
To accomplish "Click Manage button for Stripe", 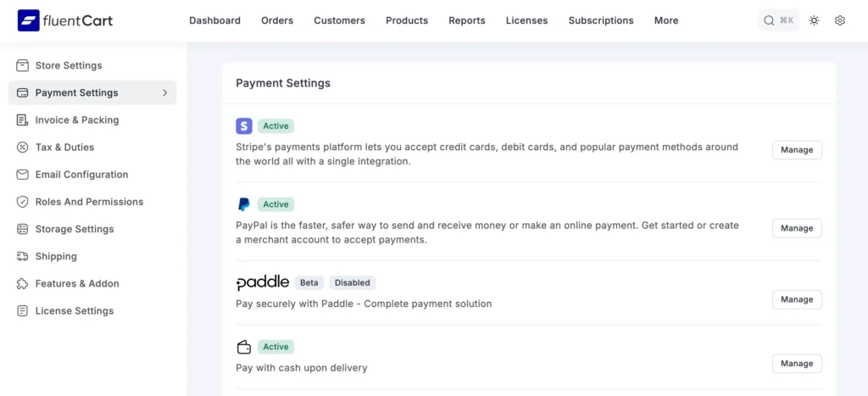I will 797,150.
